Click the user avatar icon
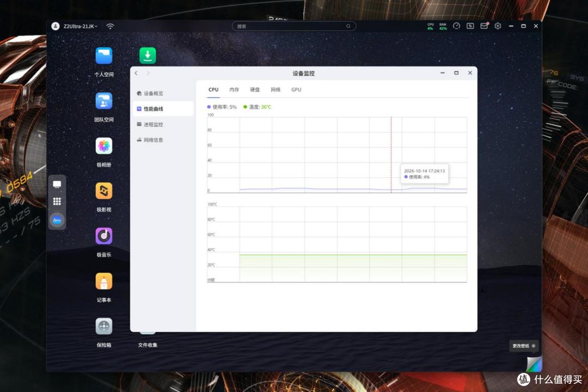 pyautogui.click(x=56, y=26)
